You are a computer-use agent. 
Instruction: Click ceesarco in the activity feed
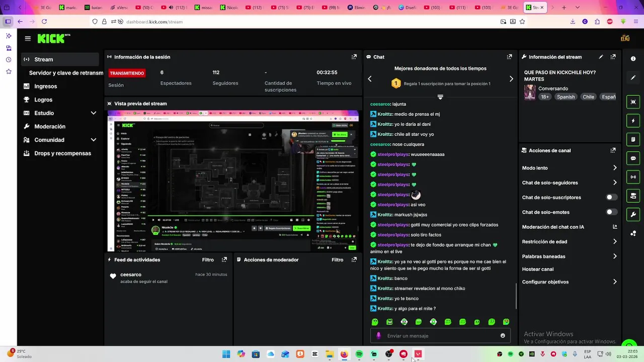(131, 275)
